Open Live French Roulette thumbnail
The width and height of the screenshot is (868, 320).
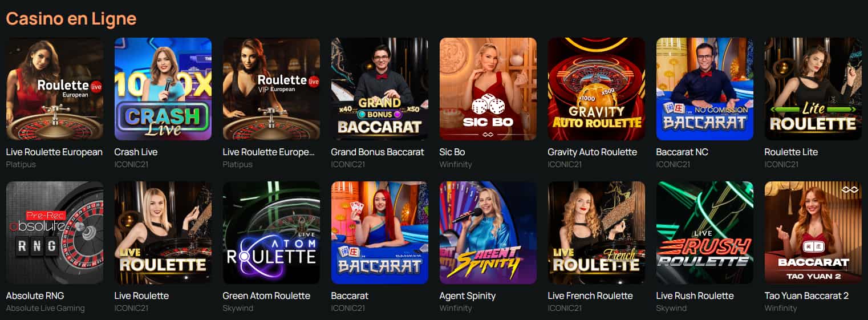[x=597, y=233]
